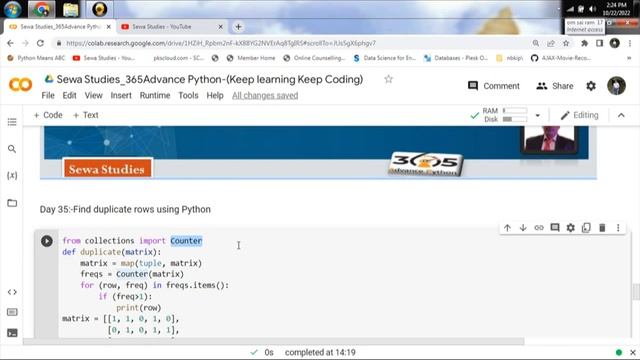
Task: Open RAM Disk resources dropdown arrow
Action: tap(538, 116)
